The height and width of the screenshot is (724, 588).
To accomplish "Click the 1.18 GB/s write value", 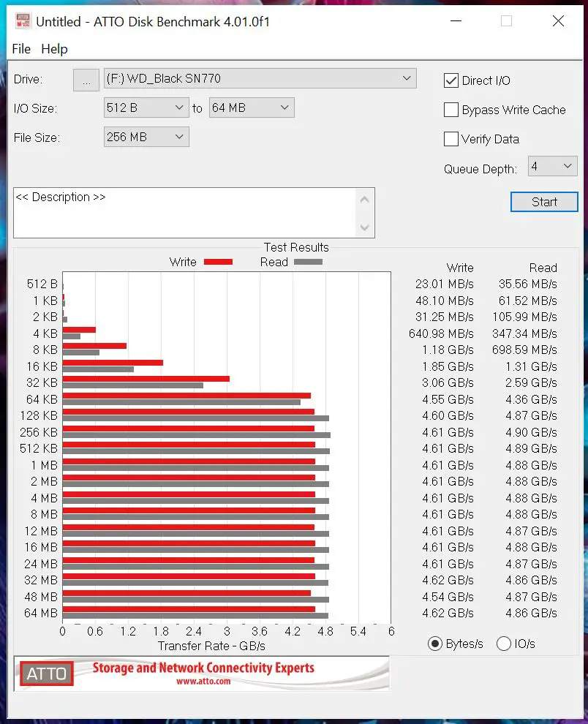I will click(448, 350).
